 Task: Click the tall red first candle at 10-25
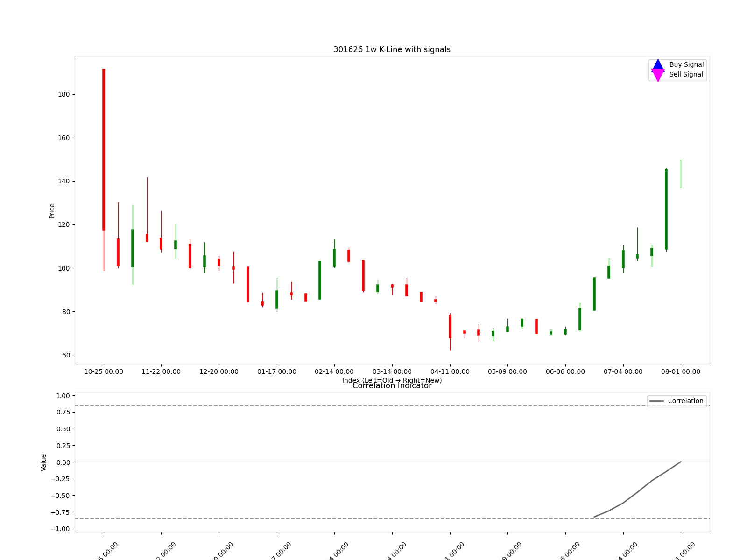pos(104,149)
